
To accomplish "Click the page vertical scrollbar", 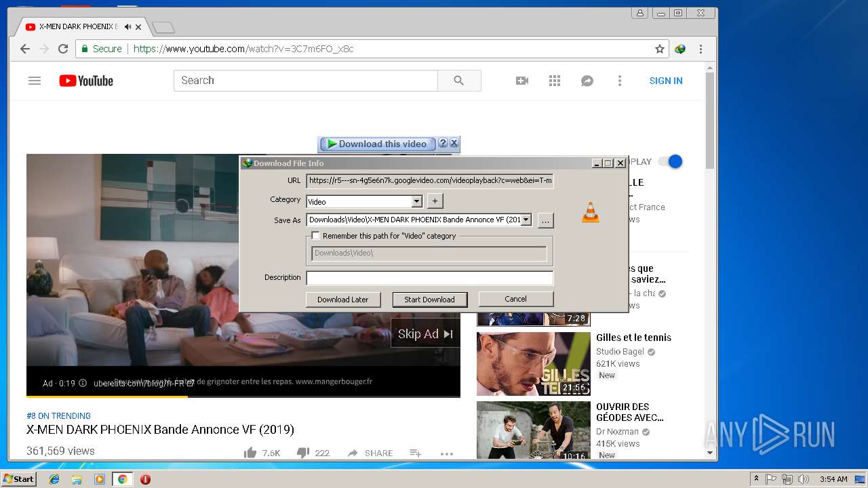I will [710, 121].
